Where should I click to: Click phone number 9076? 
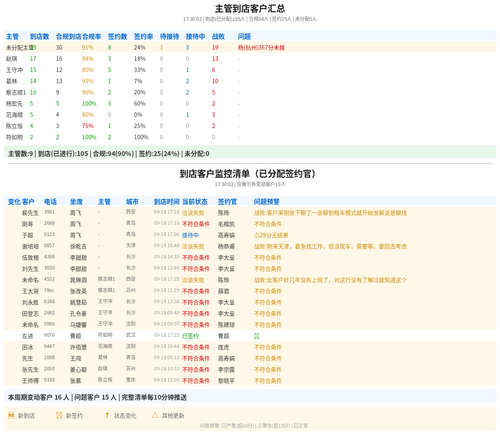click(x=49, y=335)
